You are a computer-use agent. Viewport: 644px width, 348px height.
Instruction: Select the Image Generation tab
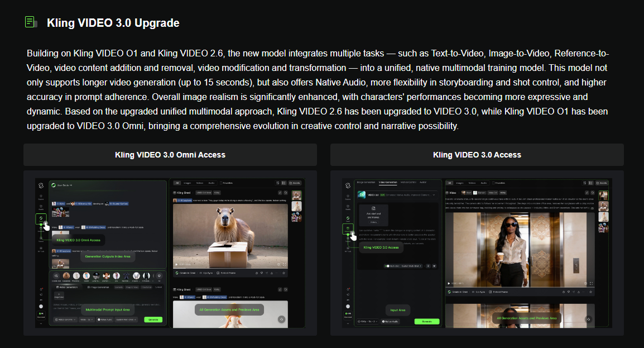click(367, 182)
